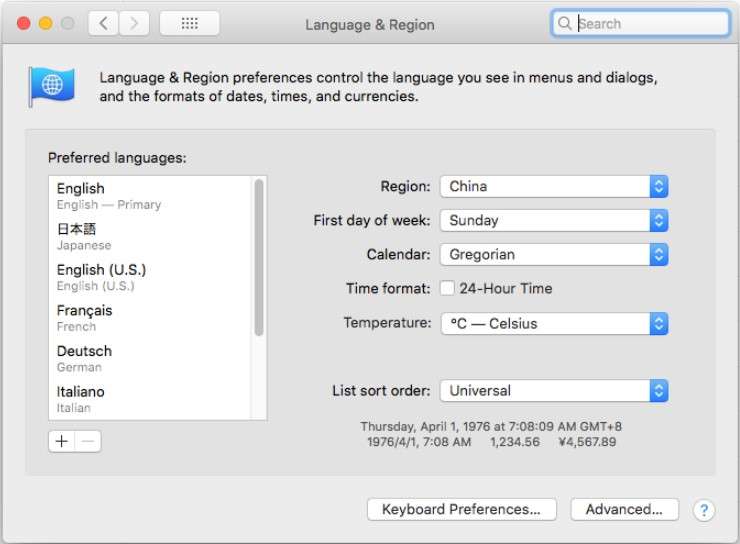The width and height of the screenshot is (740, 544).
Task: Open Keyboard Preferences button
Action: click(x=461, y=509)
